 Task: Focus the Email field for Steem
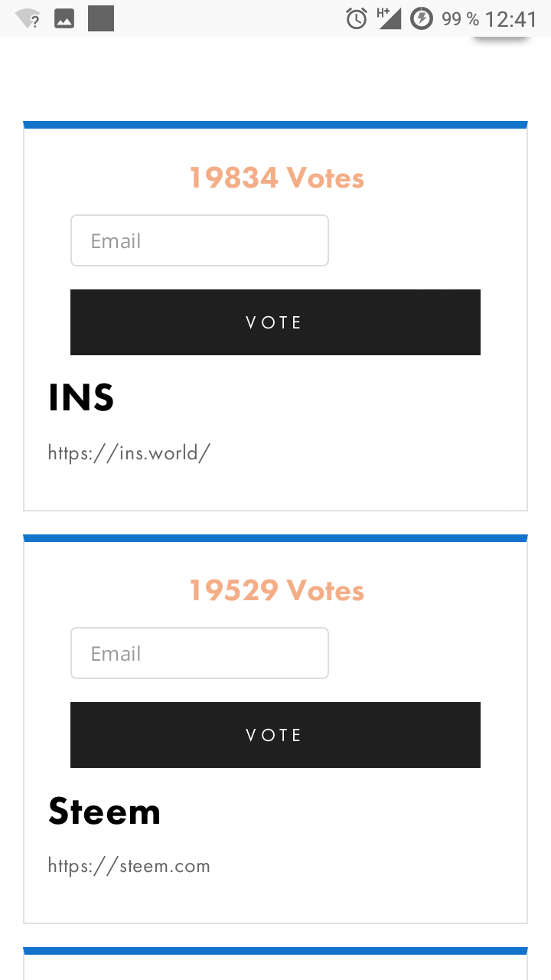point(200,653)
